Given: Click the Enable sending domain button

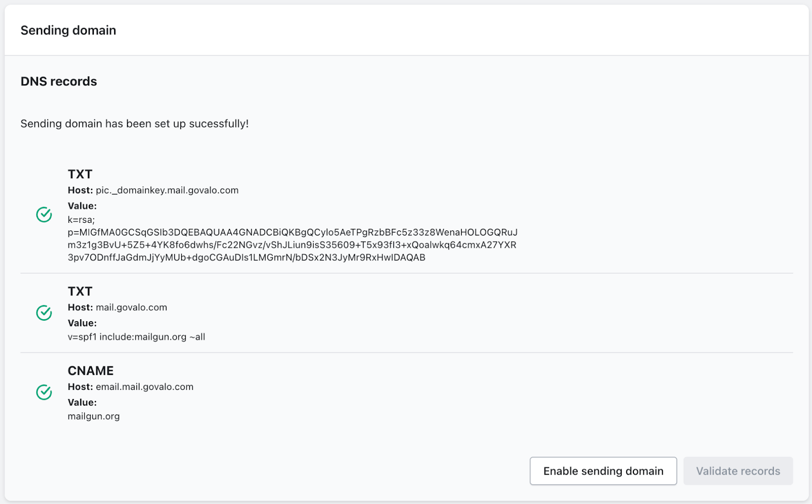Looking at the screenshot, I should [603, 471].
